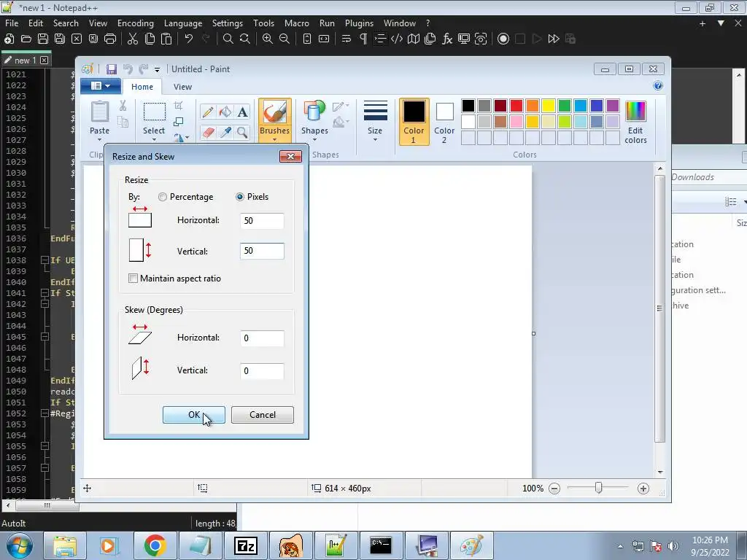This screenshot has width=747, height=560.
Task: Open Paint Help question mark icon
Action: tap(658, 86)
